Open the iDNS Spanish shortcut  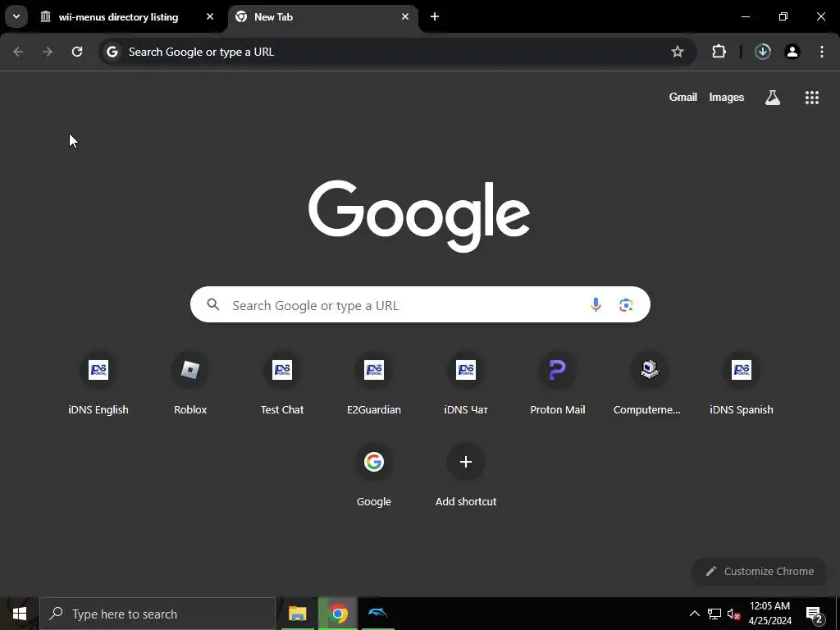click(742, 384)
